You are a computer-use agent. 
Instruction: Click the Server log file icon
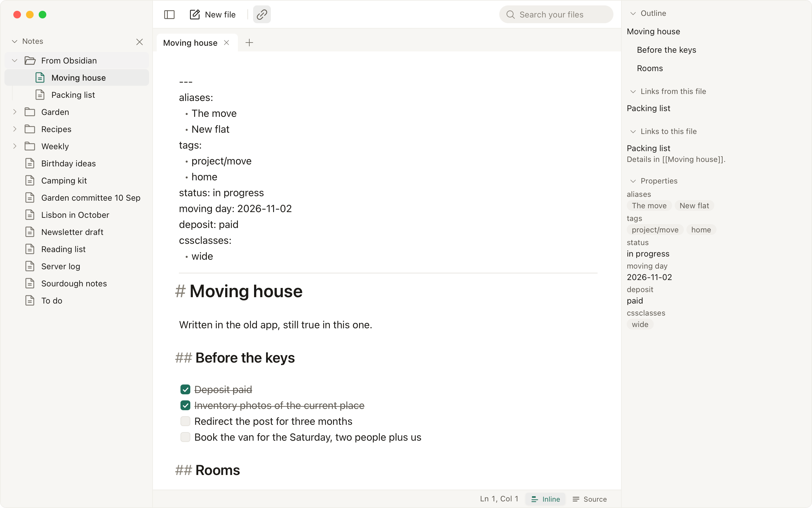pos(30,266)
